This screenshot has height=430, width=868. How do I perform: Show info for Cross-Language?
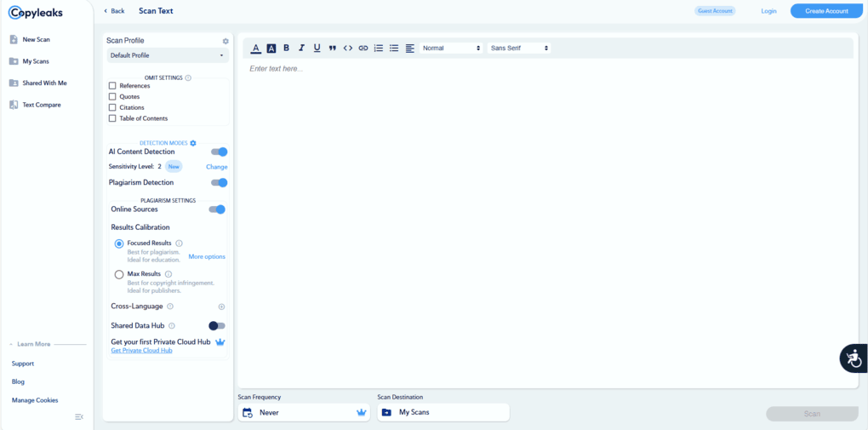[x=170, y=307]
